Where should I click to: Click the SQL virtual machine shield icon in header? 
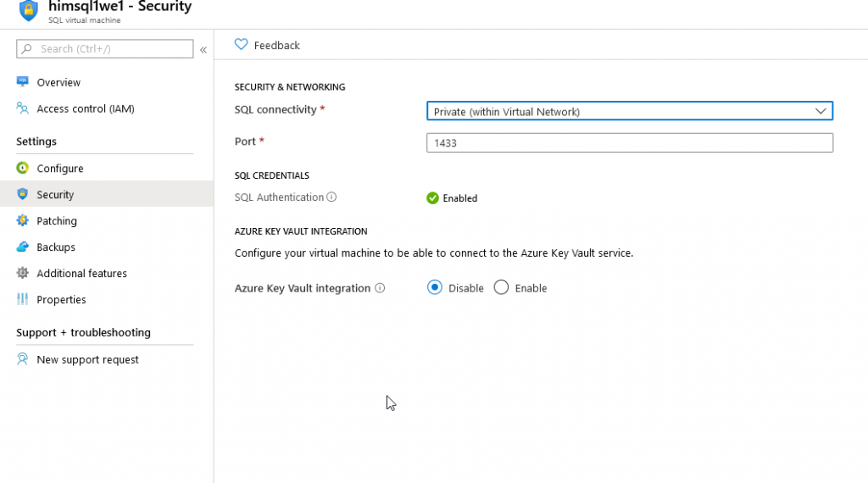click(28, 10)
